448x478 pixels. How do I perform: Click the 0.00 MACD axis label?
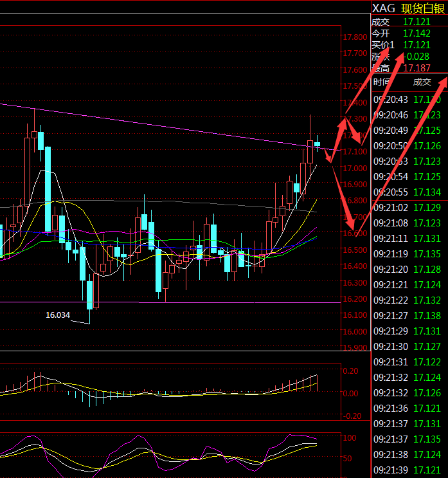coord(350,394)
